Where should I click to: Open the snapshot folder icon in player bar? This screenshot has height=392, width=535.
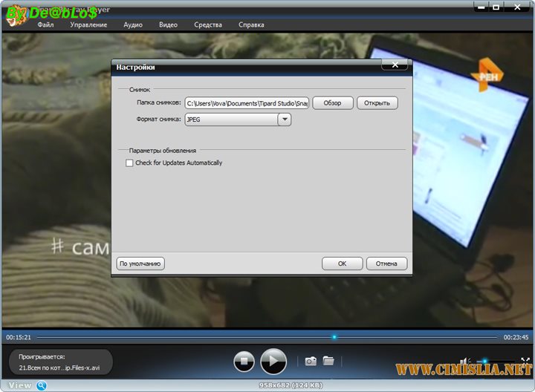pos(328,360)
